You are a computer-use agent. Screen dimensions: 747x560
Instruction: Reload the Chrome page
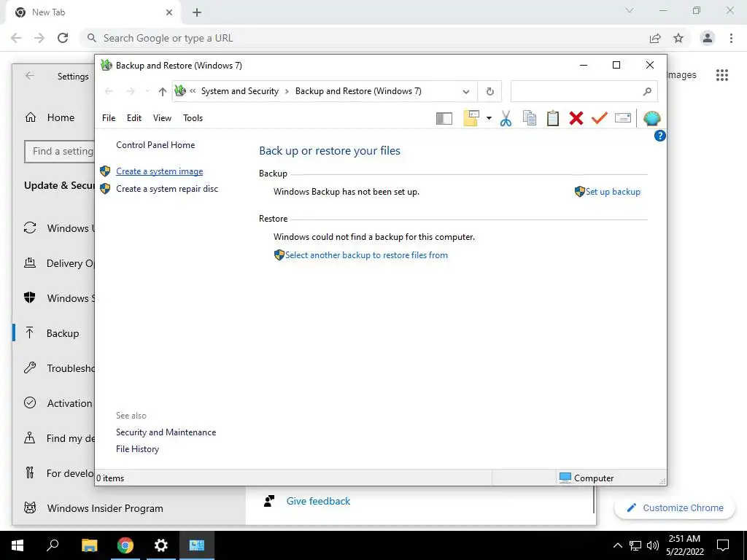[x=63, y=38]
